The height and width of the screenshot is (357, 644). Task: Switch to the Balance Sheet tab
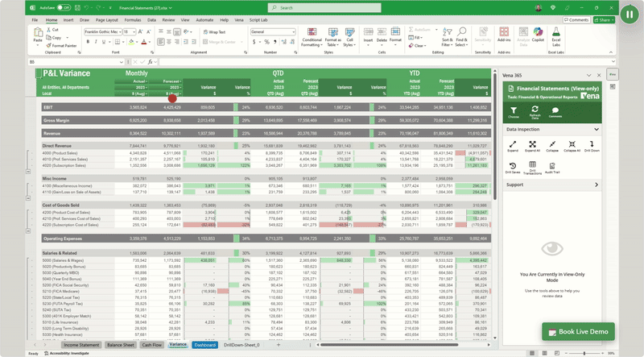(121, 345)
